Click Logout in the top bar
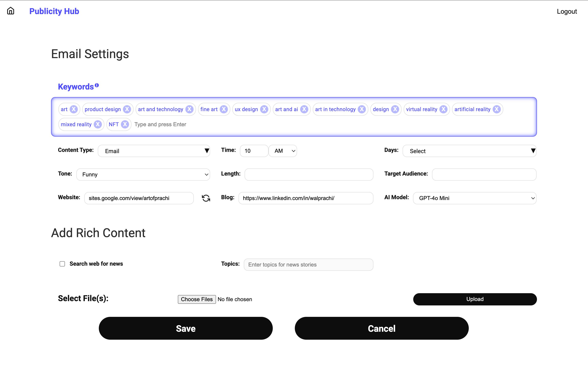 pos(567,11)
